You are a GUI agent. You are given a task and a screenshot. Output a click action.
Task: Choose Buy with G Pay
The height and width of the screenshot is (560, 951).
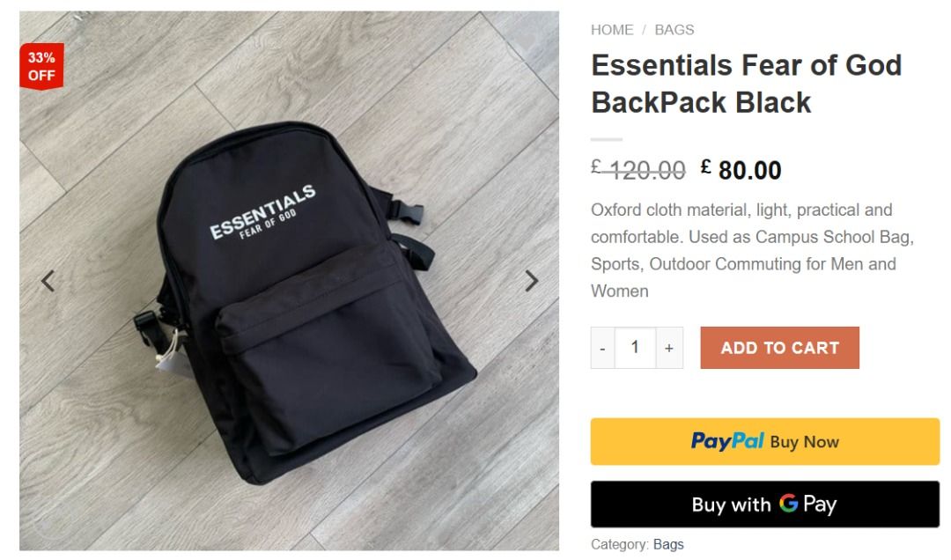(x=765, y=505)
